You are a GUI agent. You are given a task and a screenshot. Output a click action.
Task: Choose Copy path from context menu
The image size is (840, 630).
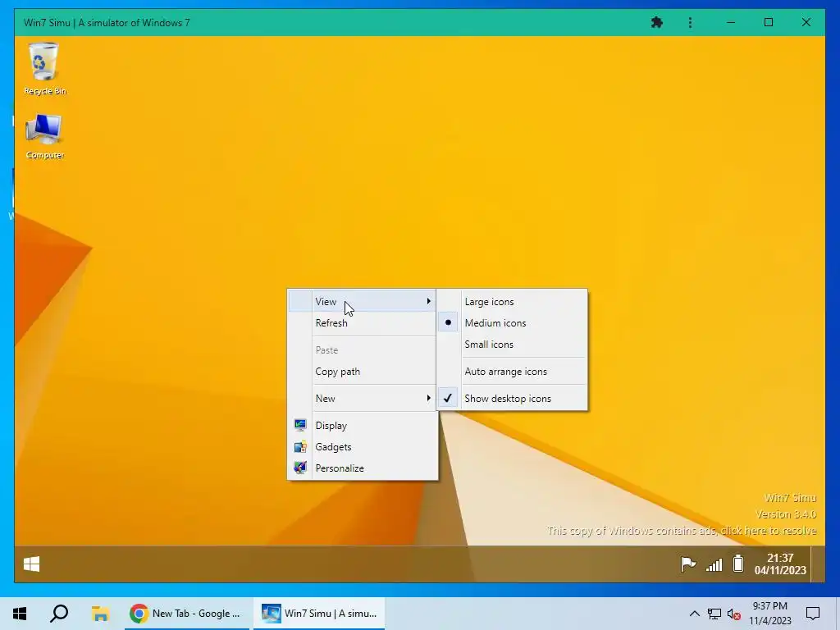363,372
